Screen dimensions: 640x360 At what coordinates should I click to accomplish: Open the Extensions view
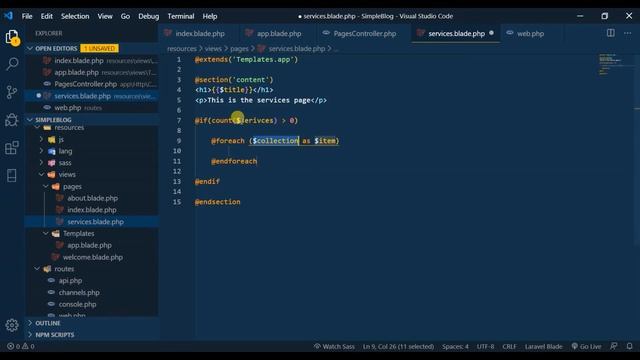click(x=12, y=147)
